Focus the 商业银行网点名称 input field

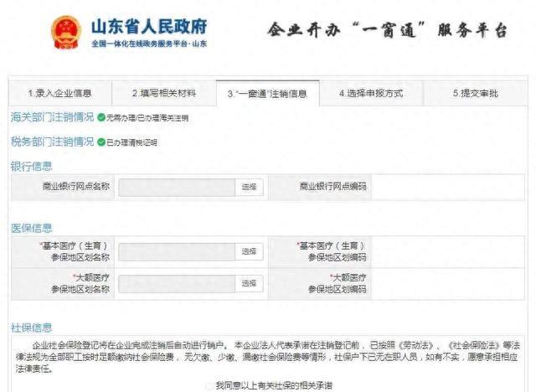177,188
